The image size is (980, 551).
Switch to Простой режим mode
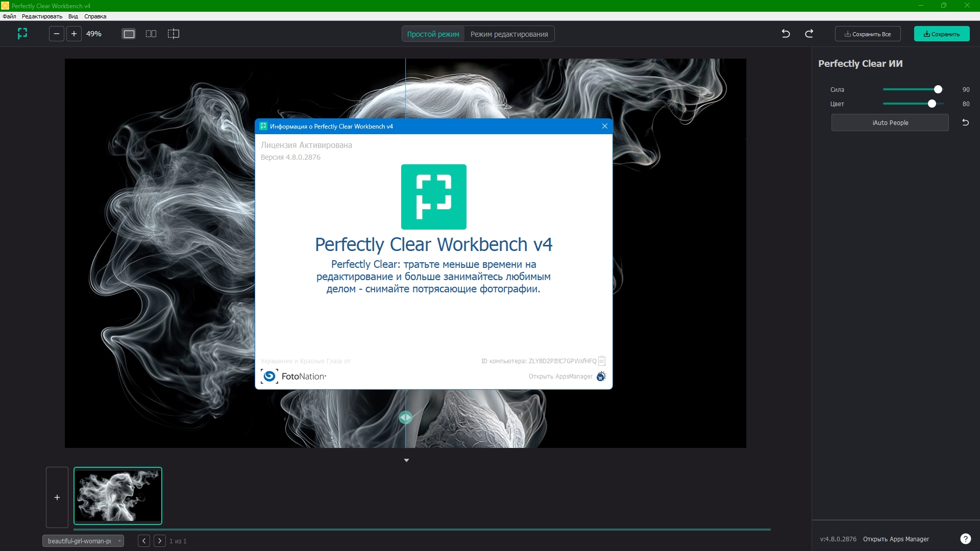[433, 34]
